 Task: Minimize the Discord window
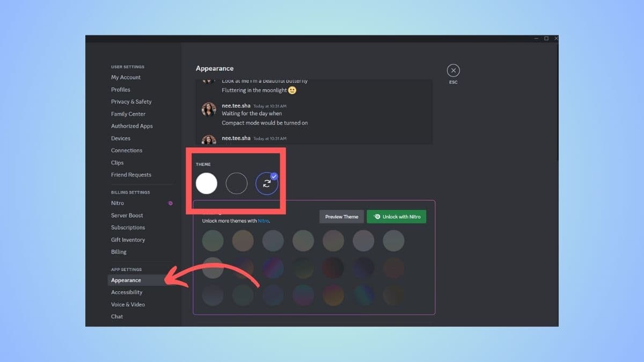click(x=536, y=39)
